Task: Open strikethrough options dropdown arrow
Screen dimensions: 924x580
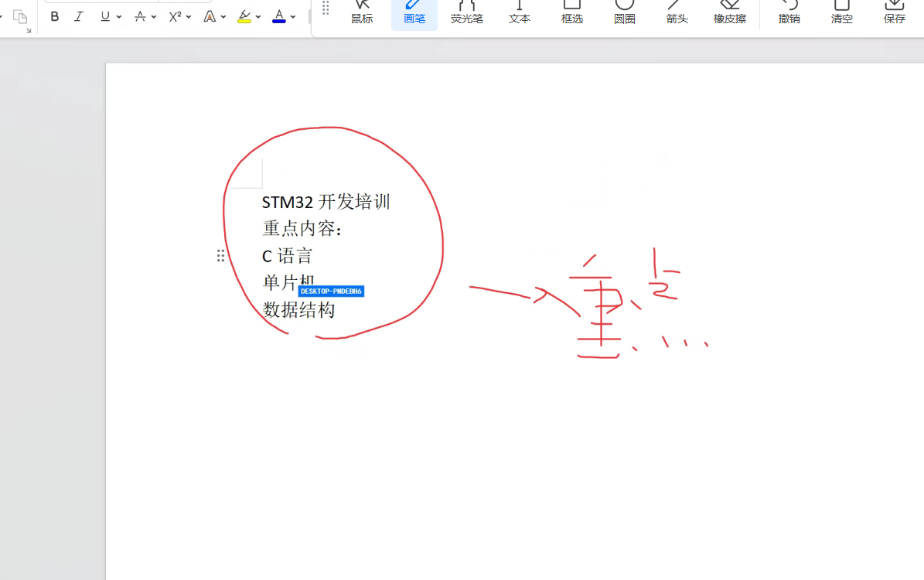Action: [154, 17]
